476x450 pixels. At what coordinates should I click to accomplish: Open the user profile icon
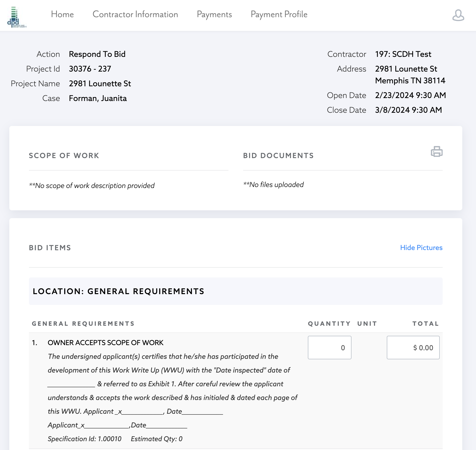(x=458, y=15)
